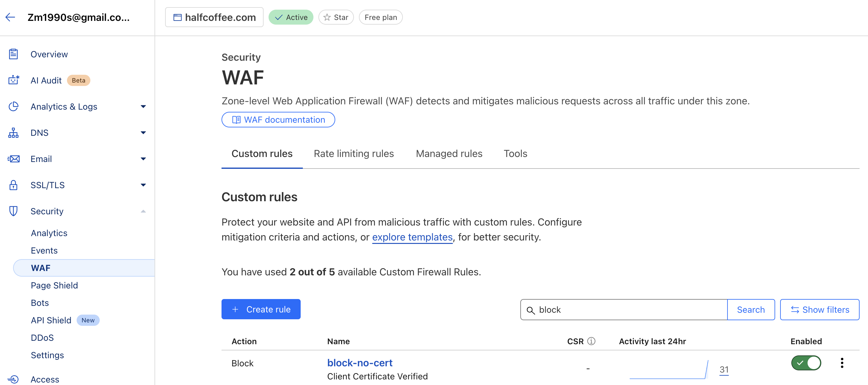This screenshot has height=385, width=868.
Task: Open Security Events submenu item
Action: pyautogui.click(x=44, y=251)
